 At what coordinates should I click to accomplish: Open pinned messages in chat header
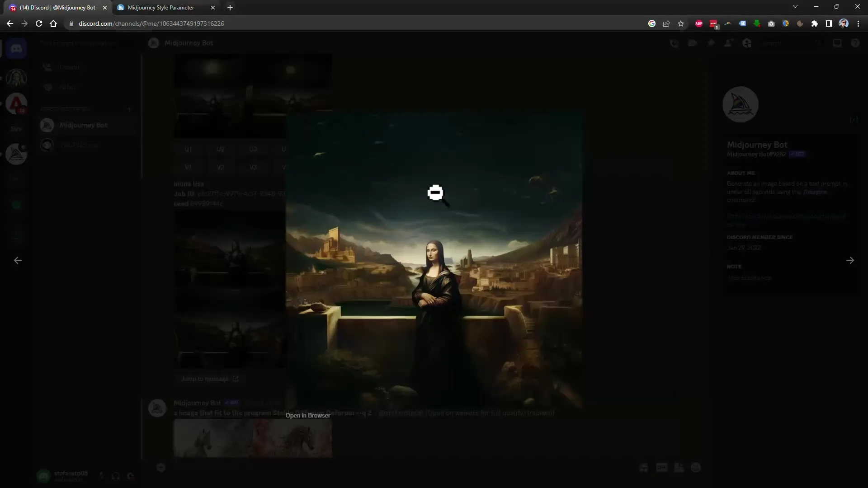tap(711, 43)
